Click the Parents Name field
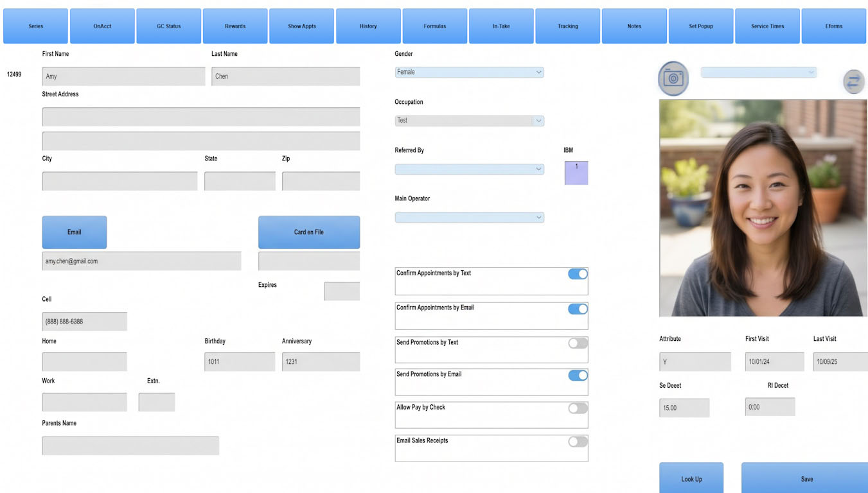Image resolution: width=868 pixels, height=493 pixels. [130, 445]
